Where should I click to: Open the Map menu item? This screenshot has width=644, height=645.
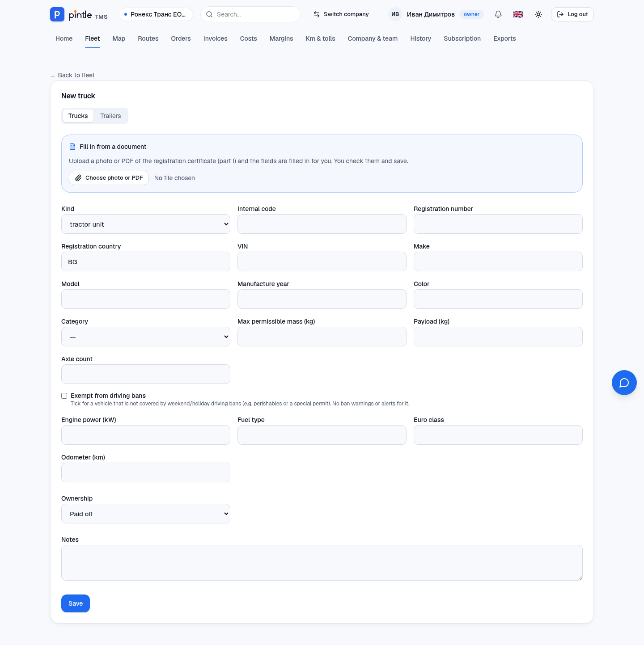tap(119, 38)
